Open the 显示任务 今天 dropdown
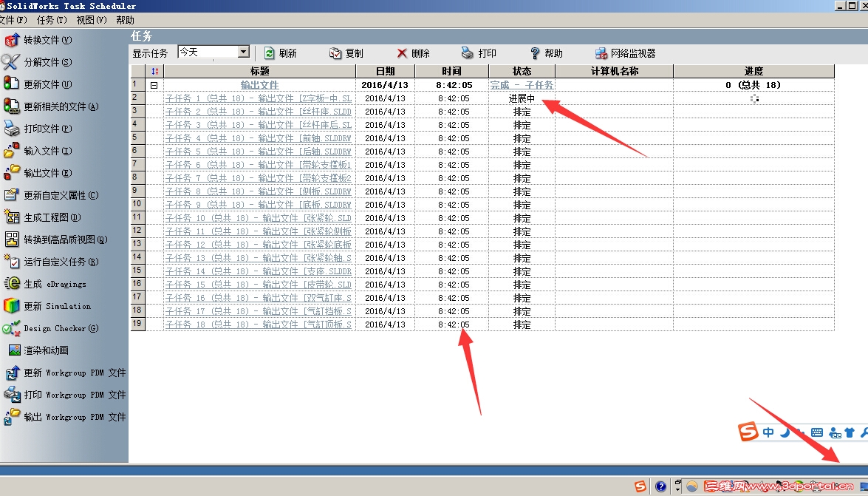Viewport: 868px width, 496px height. (244, 52)
